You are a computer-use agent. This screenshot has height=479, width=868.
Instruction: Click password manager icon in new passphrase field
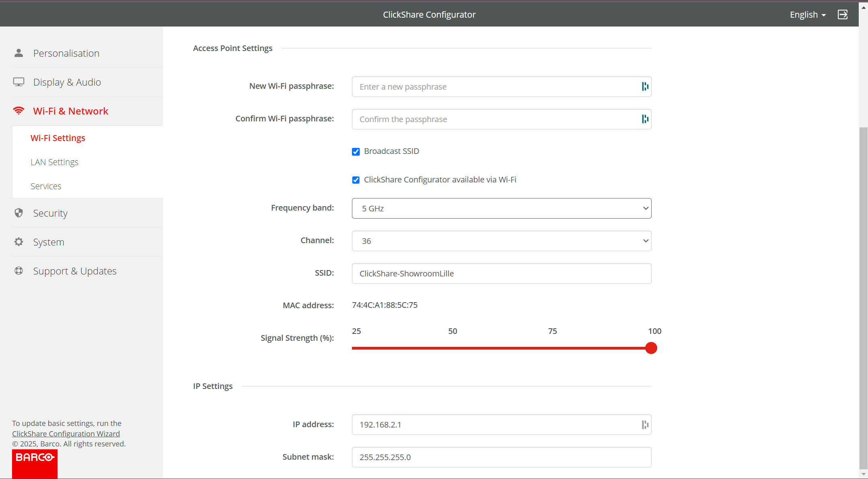point(645,86)
